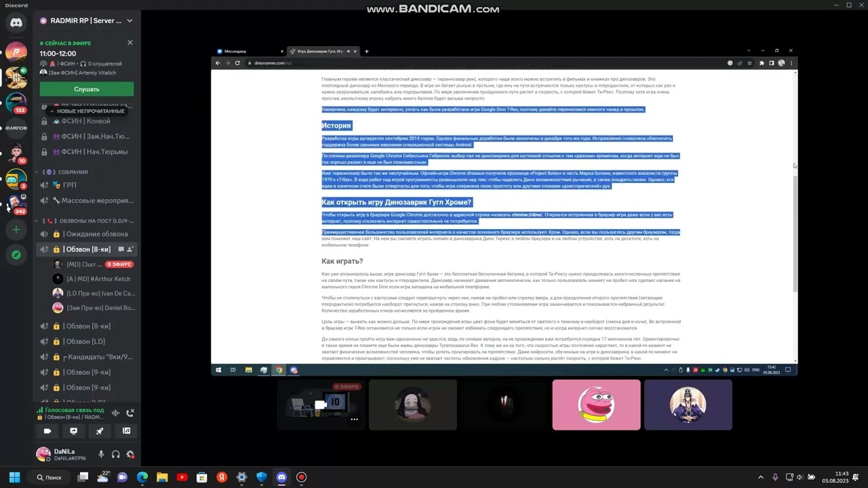Screen dimensions: 868x488
Task: Open Discord home direct messages
Action: [x=16, y=22]
